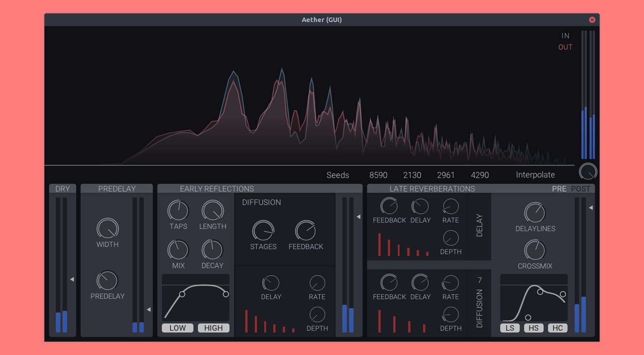Click the DRY section header

click(63, 189)
